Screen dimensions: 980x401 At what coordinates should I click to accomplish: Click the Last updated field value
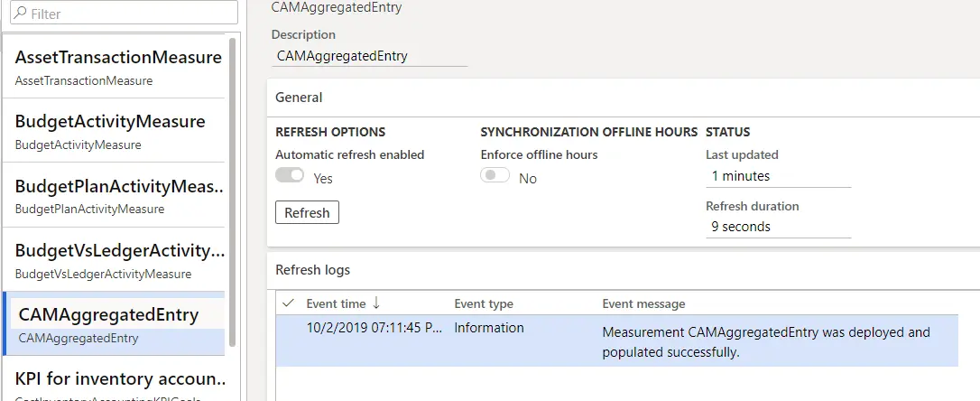[778, 176]
